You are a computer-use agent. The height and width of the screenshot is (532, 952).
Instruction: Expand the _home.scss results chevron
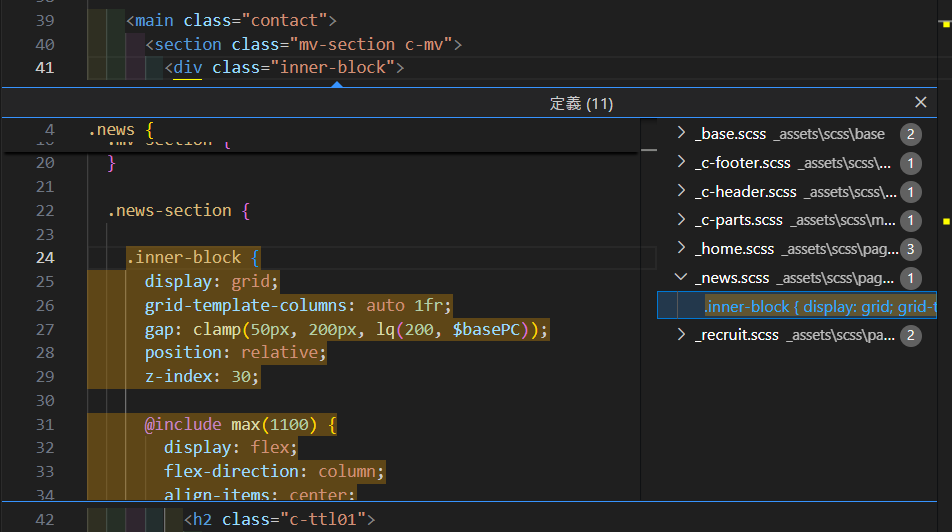click(x=681, y=249)
